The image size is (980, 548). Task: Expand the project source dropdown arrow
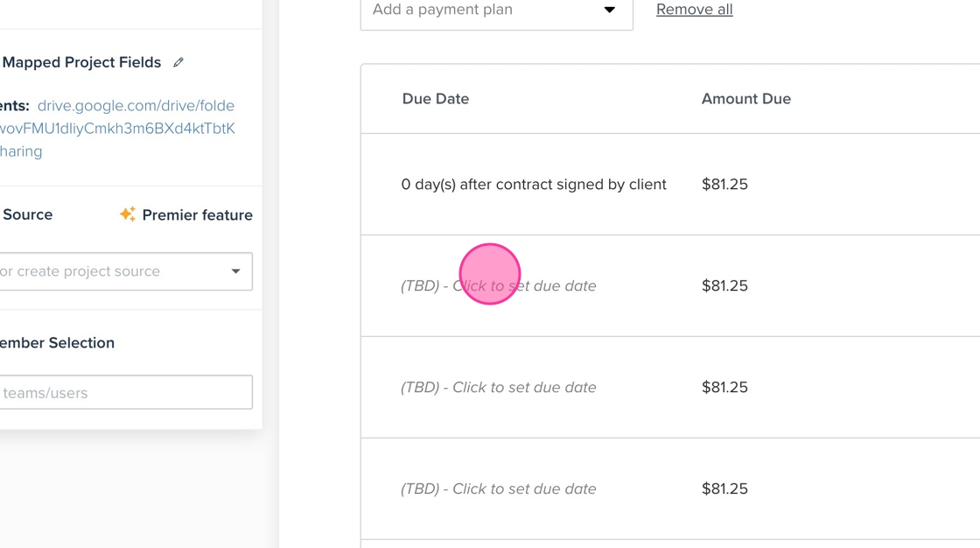pos(235,271)
